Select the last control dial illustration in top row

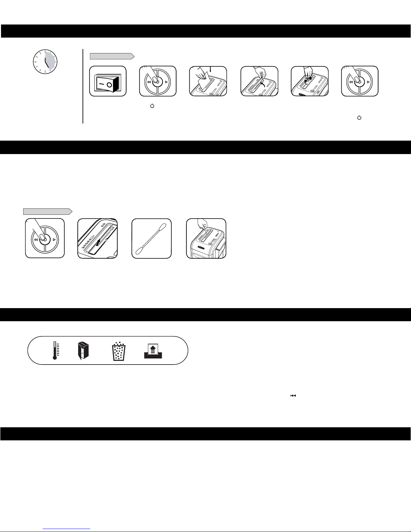pos(360,81)
